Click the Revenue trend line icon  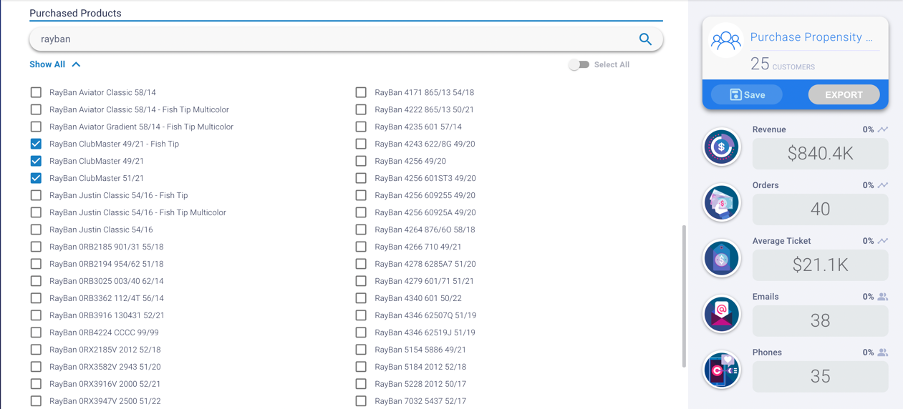pyautogui.click(x=883, y=130)
